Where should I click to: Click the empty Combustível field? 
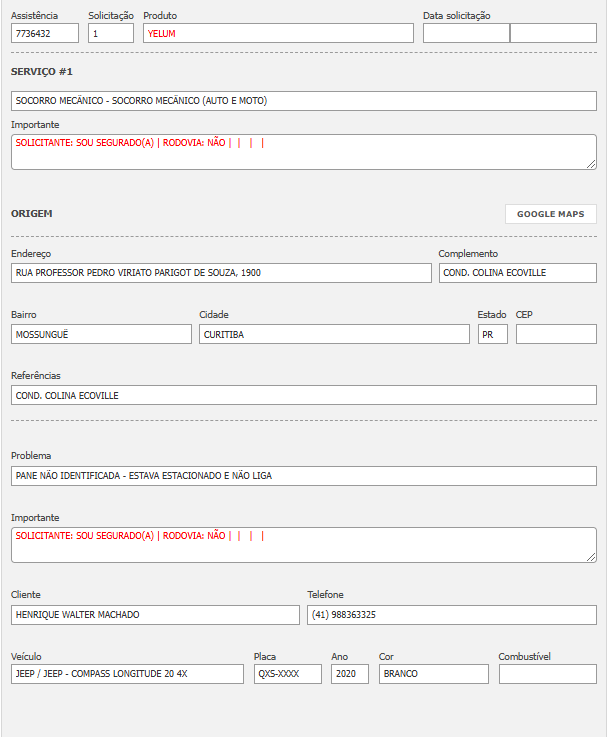coord(547,674)
